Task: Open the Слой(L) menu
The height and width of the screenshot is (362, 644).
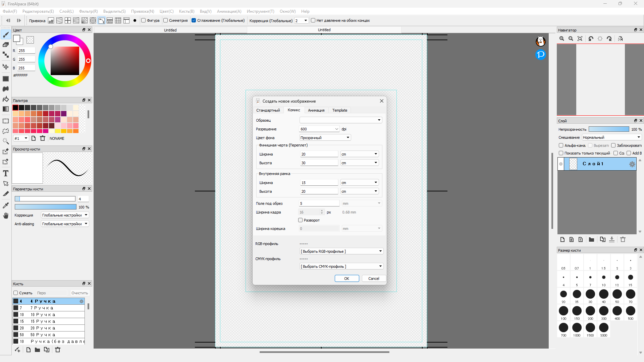Action: 66,11
